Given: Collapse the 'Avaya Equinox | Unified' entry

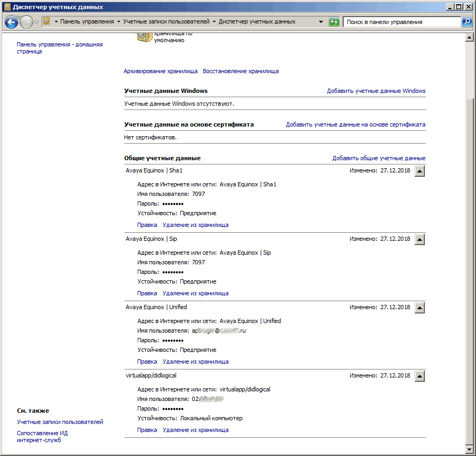Looking at the screenshot, I should click(x=419, y=308).
